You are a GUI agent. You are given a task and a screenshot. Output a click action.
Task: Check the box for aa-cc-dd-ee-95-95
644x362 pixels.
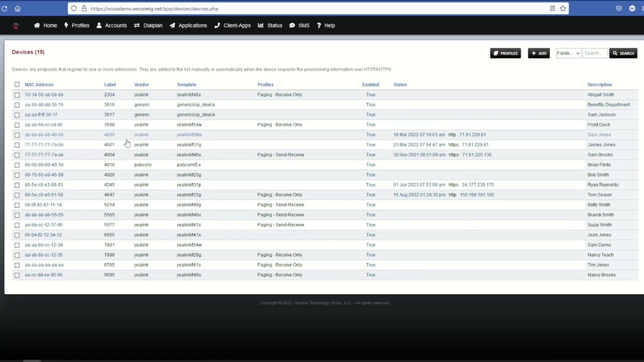[x=17, y=275]
